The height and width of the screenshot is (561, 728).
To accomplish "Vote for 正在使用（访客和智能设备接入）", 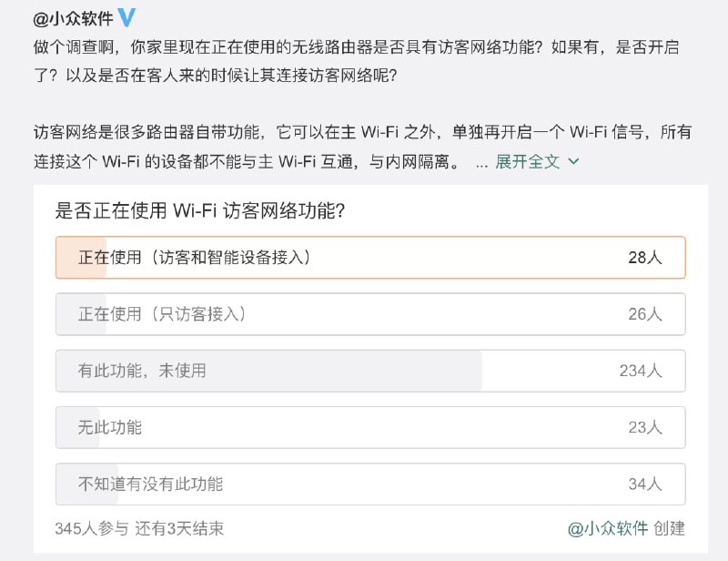I will [364, 258].
